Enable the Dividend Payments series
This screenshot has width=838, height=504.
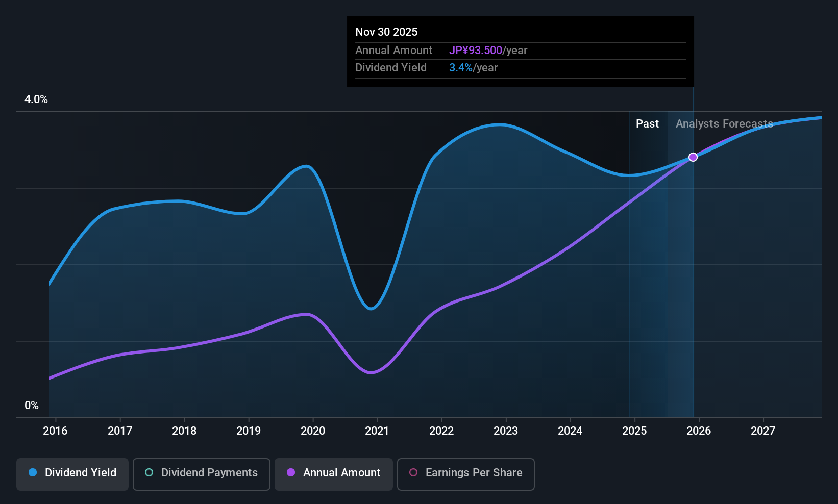point(202,474)
